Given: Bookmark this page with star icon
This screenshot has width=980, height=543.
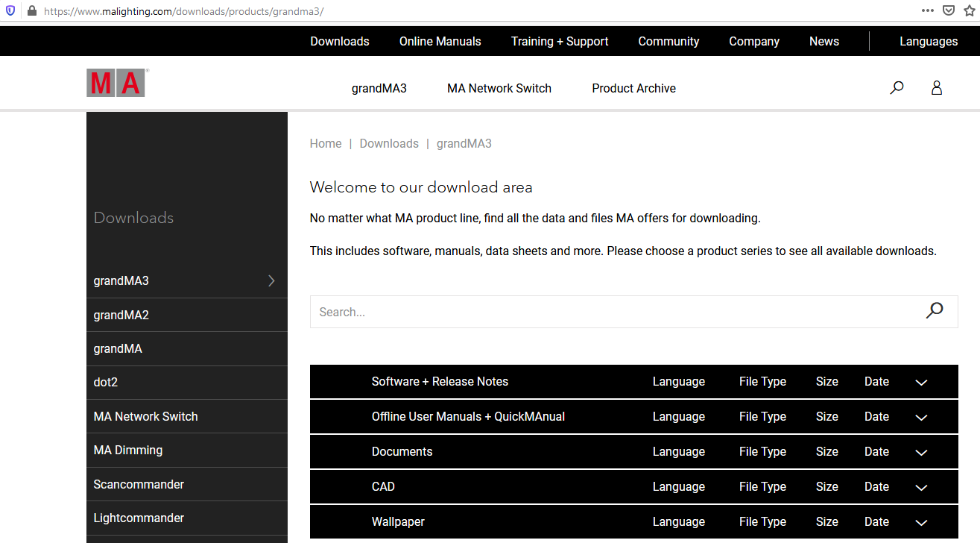Looking at the screenshot, I should click(x=970, y=10).
